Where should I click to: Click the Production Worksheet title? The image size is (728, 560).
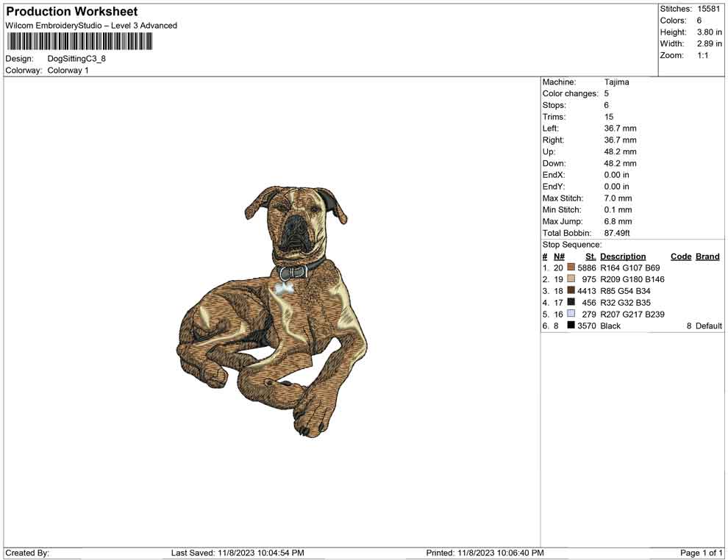pyautogui.click(x=72, y=12)
